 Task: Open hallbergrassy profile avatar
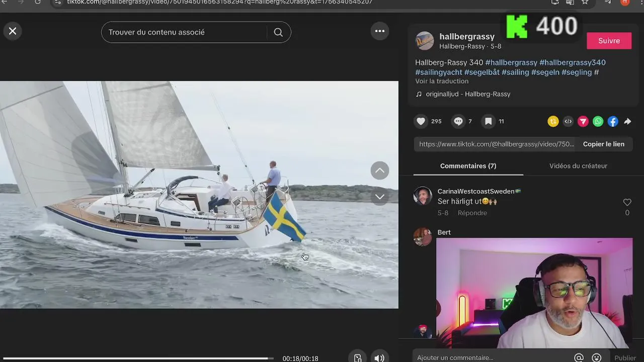[x=425, y=41]
